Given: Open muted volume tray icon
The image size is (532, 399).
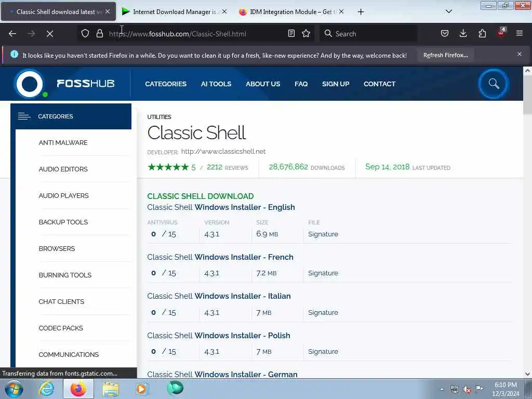Looking at the screenshot, I should click(x=467, y=390).
